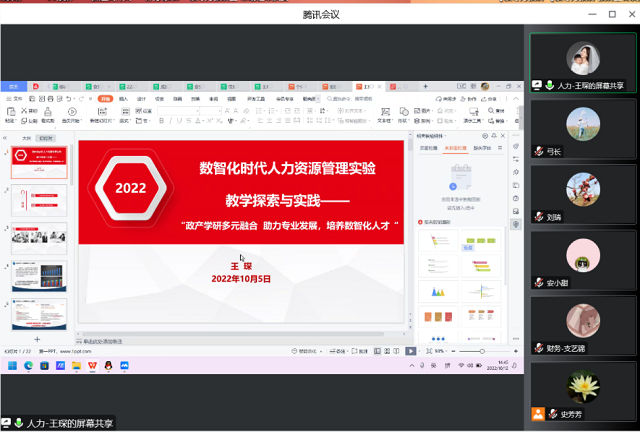Screen dimensions: 640x432
Task: Select slide 4 thumbnail with charts
Action: 39,276
